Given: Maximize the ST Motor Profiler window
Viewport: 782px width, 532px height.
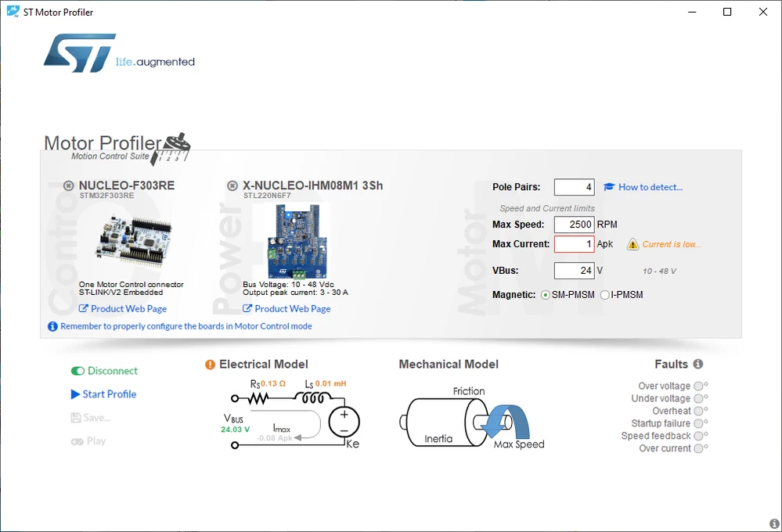Looking at the screenshot, I should coord(727,12).
